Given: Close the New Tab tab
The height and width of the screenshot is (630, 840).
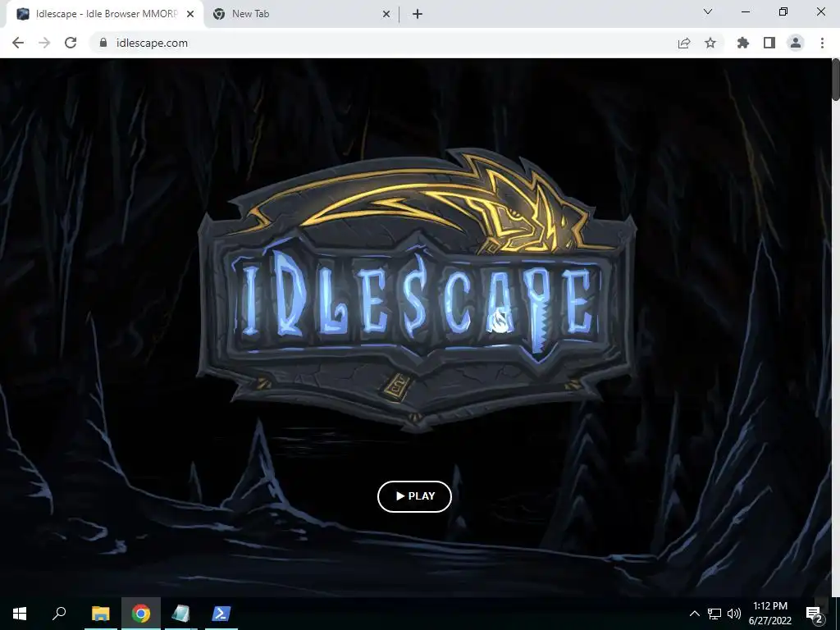Looking at the screenshot, I should (x=386, y=15).
